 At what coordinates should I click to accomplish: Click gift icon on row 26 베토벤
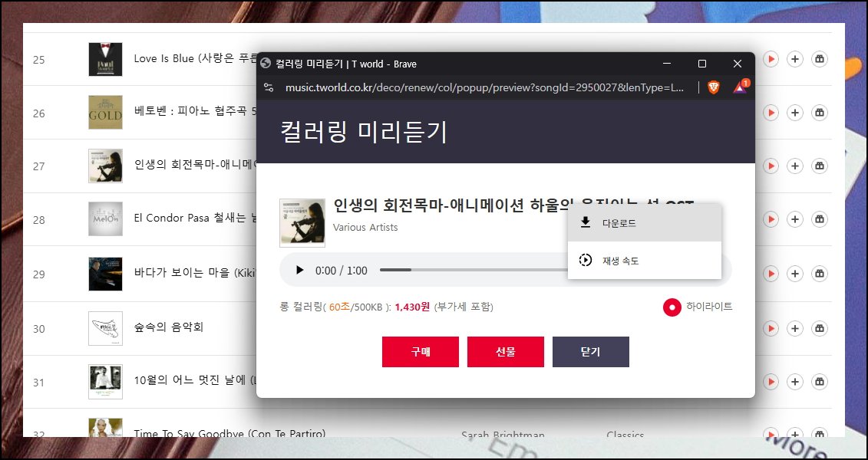[x=820, y=112]
